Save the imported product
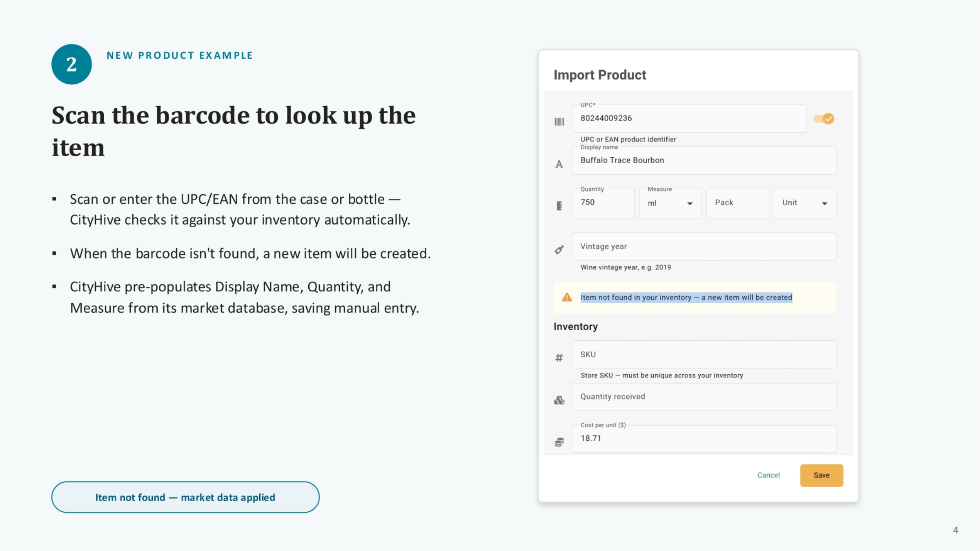The width and height of the screenshot is (980, 551). (x=822, y=475)
